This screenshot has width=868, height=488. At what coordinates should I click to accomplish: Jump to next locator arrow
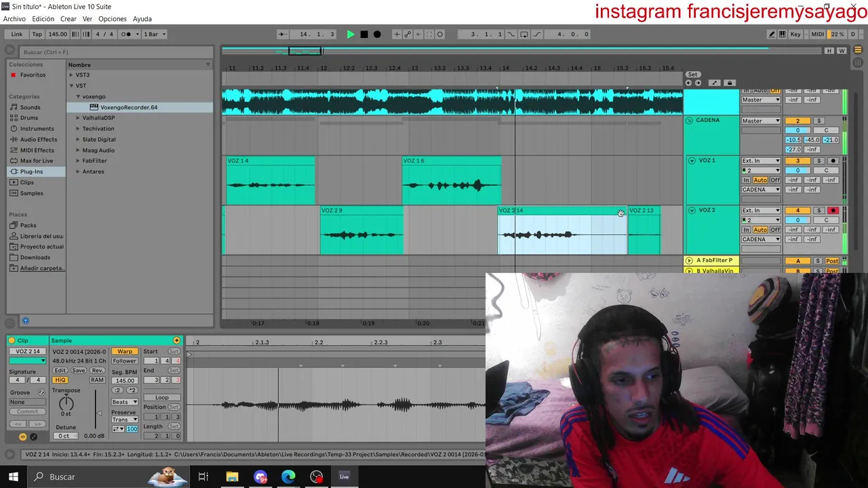[x=698, y=83]
